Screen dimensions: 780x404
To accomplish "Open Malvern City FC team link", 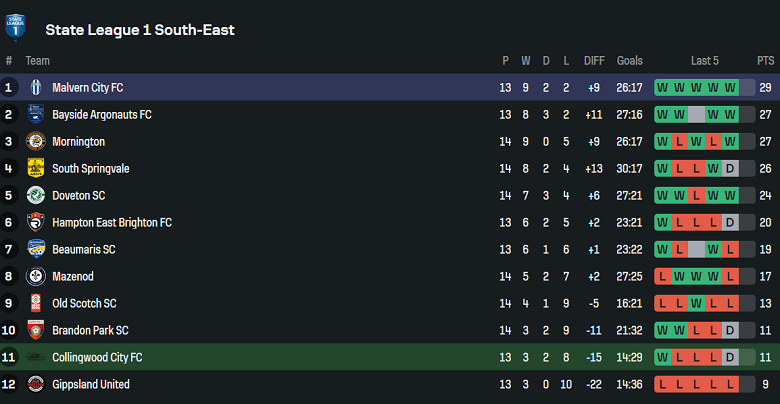I will pyautogui.click(x=88, y=88).
